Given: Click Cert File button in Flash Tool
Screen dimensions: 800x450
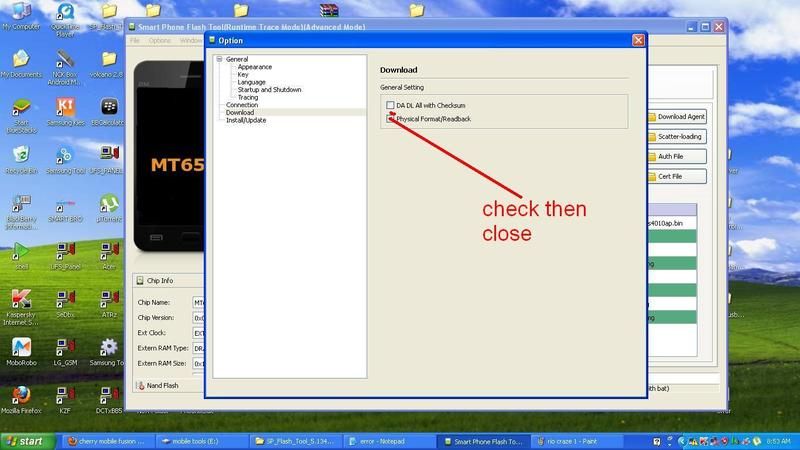Looking at the screenshot, I should tap(677, 177).
